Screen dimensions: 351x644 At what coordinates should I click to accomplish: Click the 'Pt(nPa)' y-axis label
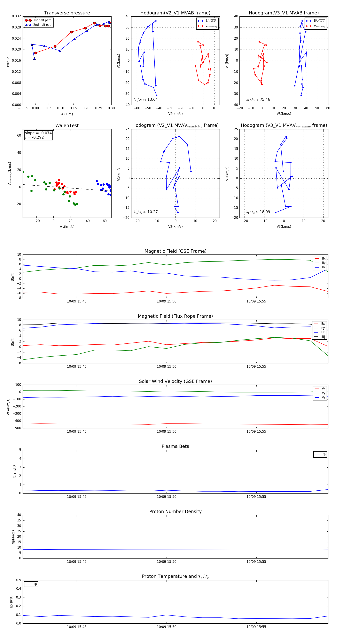(x=8, y=61)
